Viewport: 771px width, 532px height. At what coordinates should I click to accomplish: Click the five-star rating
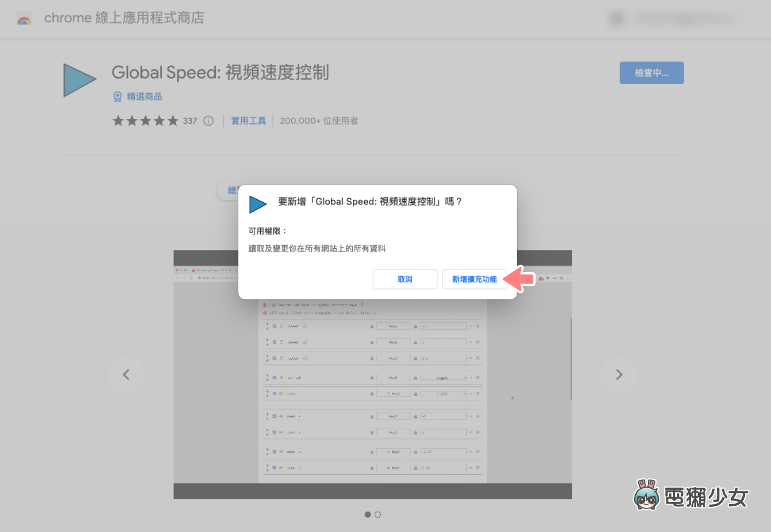[145, 121]
